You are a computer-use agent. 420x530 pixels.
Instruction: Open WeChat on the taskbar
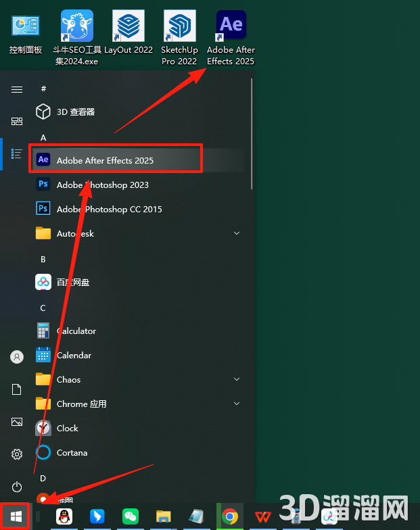coord(130,516)
